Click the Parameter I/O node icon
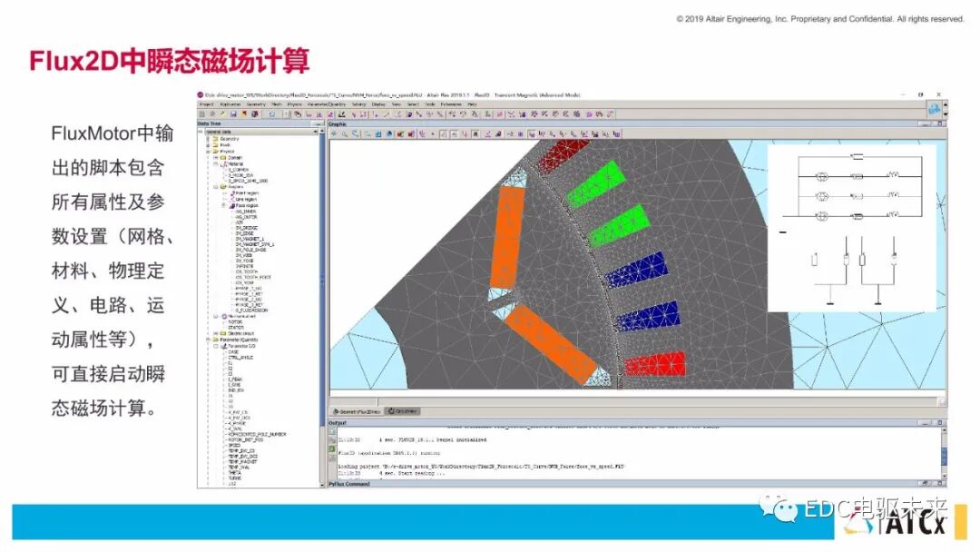The width and height of the screenshot is (980, 552). 224,346
